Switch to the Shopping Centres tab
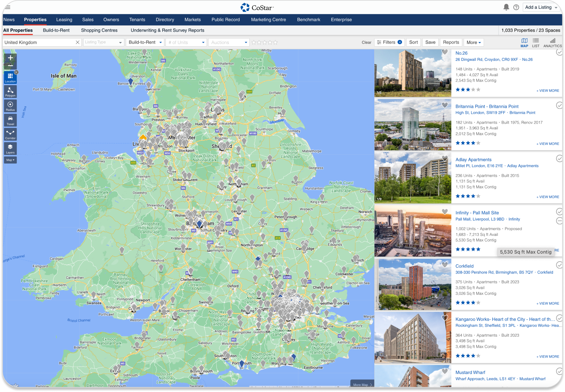 [99, 30]
